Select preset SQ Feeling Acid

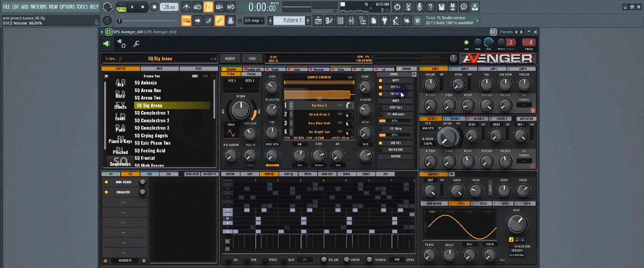(150, 151)
